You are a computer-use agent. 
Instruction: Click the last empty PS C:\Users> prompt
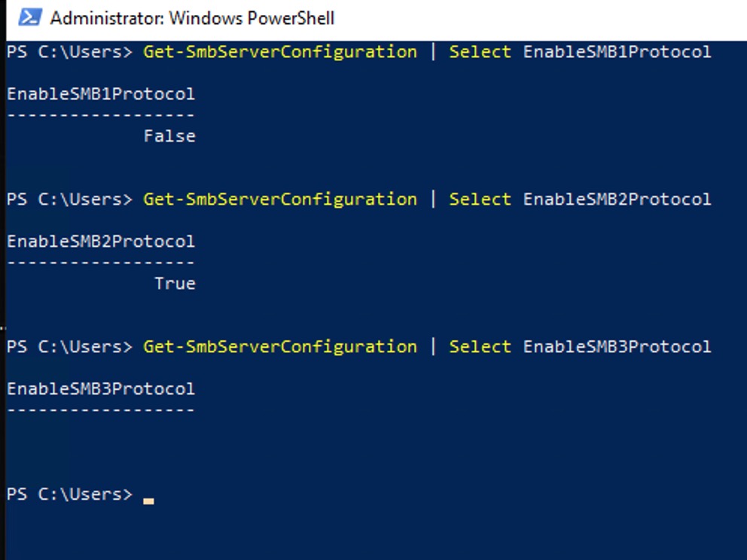[69, 495]
